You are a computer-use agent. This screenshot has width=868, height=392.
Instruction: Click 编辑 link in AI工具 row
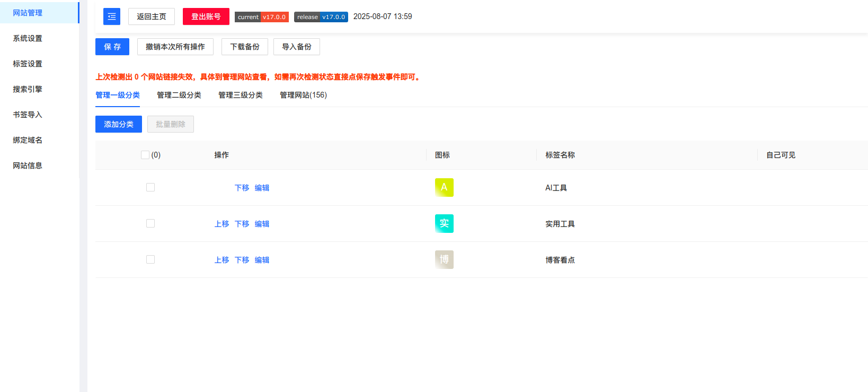tap(262, 188)
